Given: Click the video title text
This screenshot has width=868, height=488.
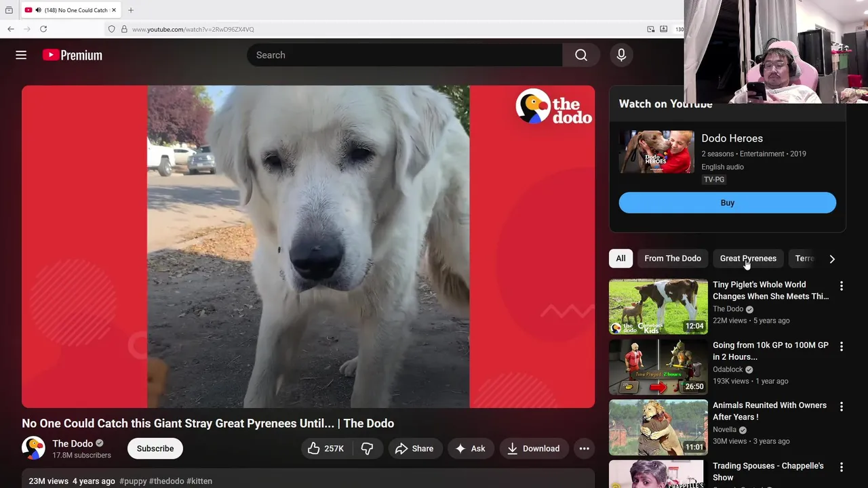Looking at the screenshot, I should click(x=208, y=424).
